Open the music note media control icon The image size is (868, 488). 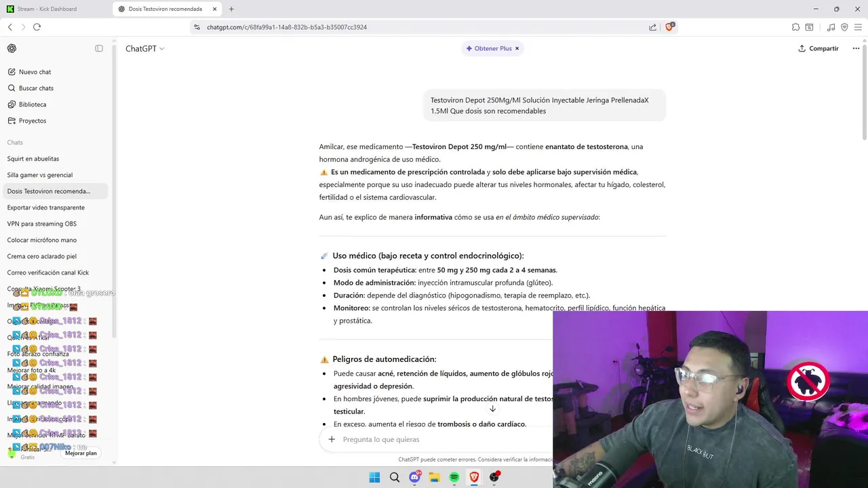831,27
